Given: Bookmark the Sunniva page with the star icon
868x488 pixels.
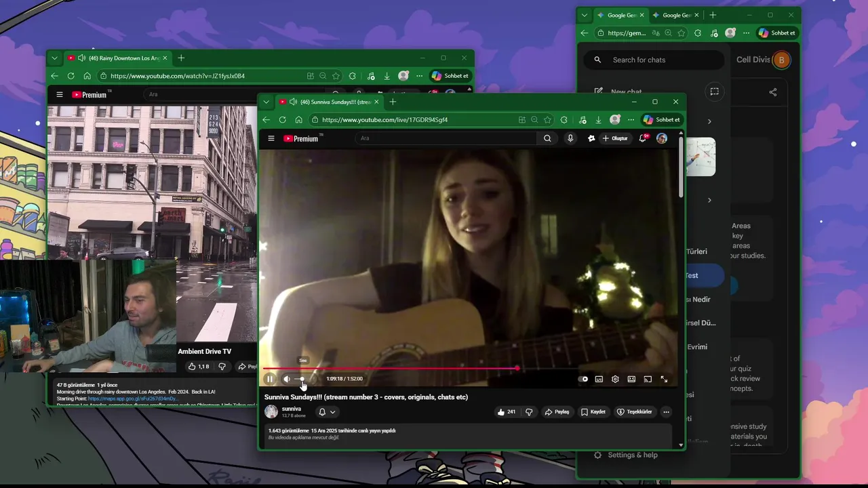Looking at the screenshot, I should (547, 120).
